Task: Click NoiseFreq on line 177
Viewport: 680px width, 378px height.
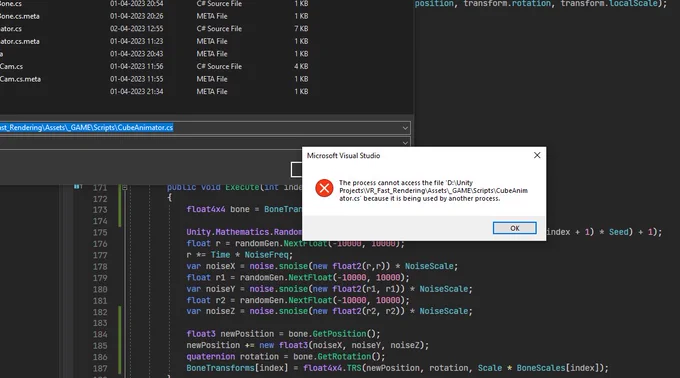Action: coord(266,255)
